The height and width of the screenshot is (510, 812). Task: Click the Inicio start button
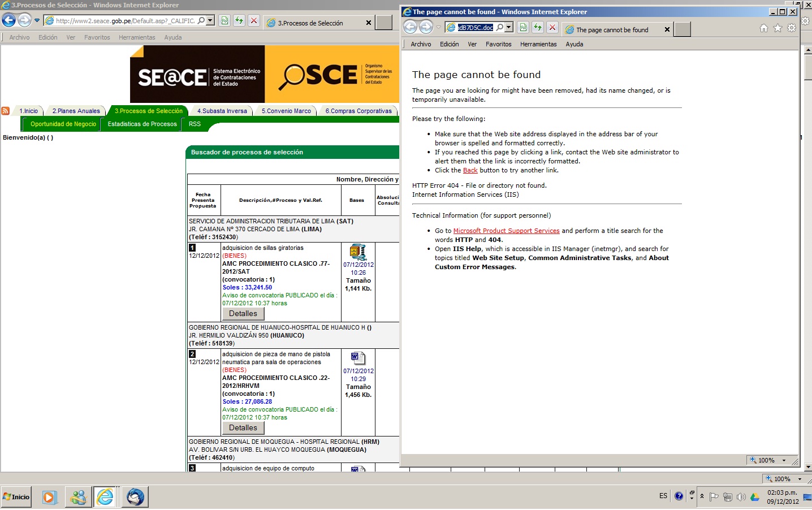click(16, 497)
